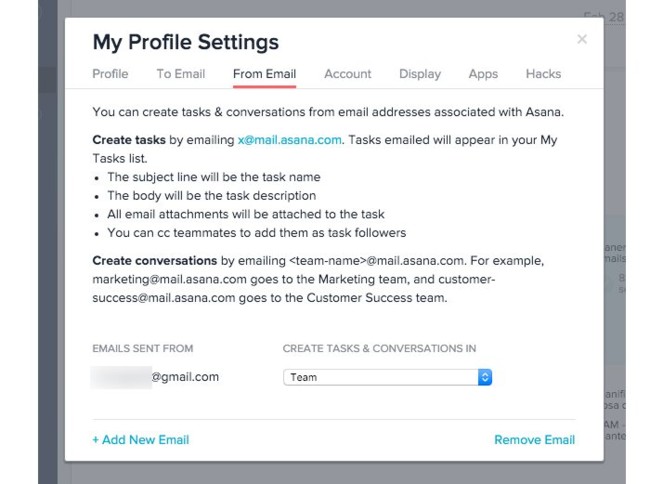This screenshot has height=484, width=650.
Task: Click 'All email attachments will be attached' bullet
Action: click(x=246, y=214)
